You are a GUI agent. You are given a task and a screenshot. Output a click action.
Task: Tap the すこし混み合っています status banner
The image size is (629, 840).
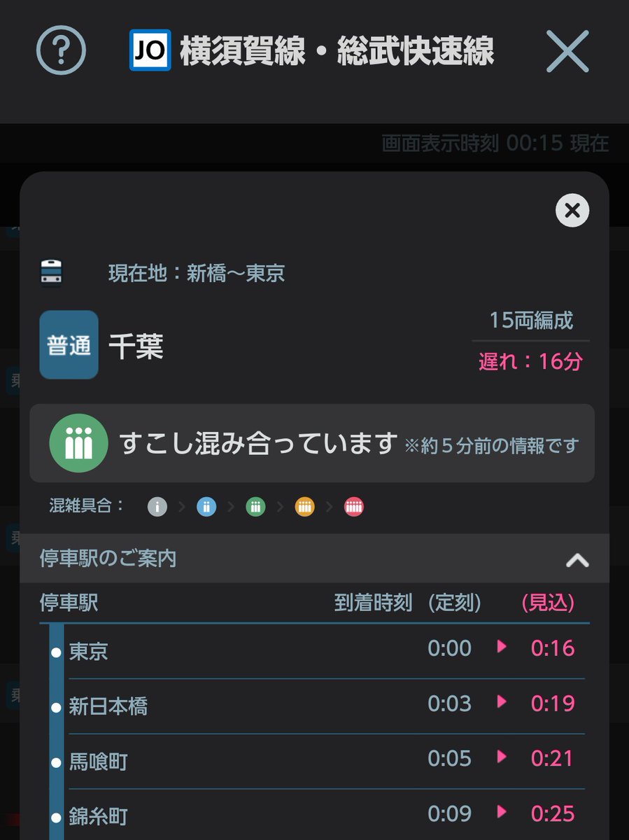[x=312, y=443]
